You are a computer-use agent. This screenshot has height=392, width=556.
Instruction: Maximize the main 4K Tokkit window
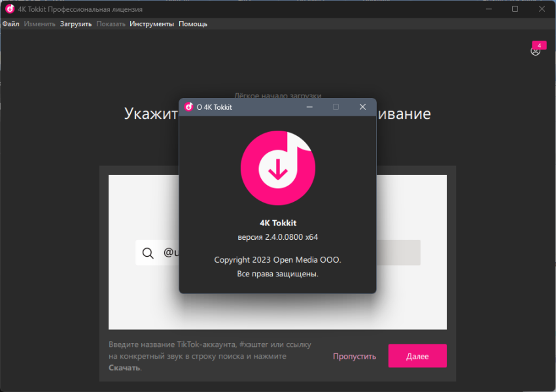(515, 9)
